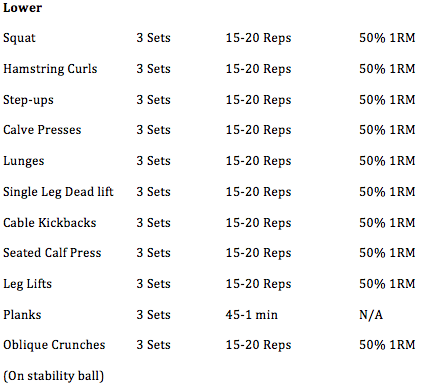Click 3 Sets in Squat row

coord(153,38)
